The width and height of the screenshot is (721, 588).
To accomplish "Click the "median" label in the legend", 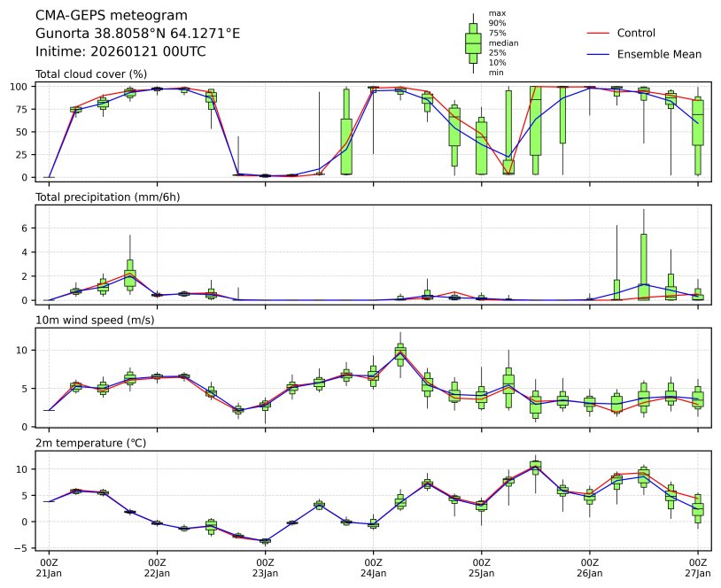I will (x=503, y=43).
